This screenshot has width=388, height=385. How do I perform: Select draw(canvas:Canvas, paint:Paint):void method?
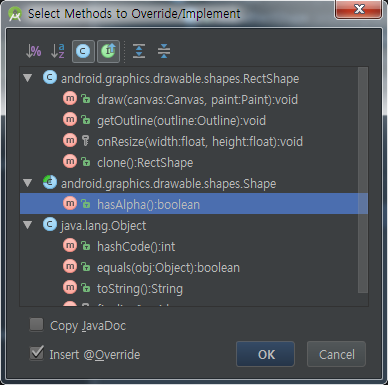tap(197, 99)
